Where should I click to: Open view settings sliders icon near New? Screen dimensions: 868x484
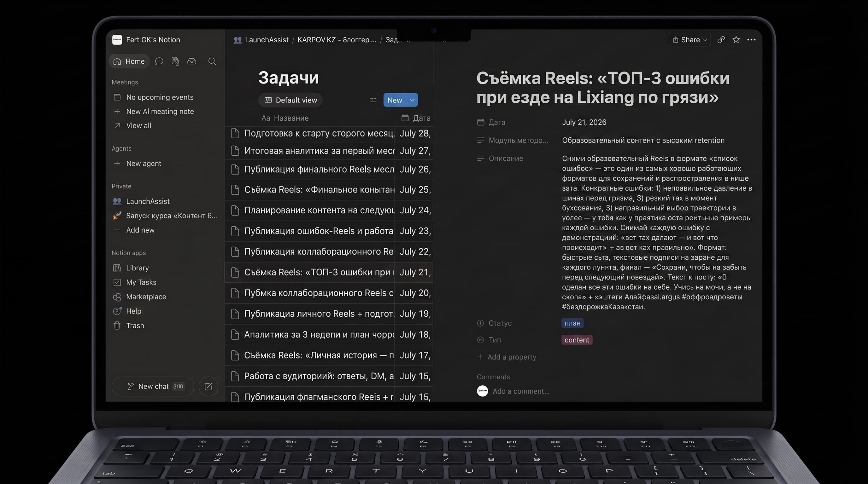click(x=373, y=100)
